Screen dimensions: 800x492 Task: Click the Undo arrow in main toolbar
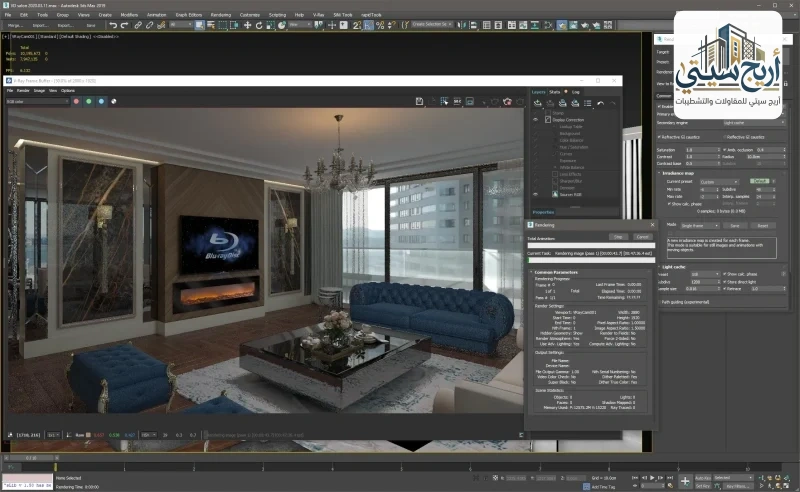click(x=113, y=25)
